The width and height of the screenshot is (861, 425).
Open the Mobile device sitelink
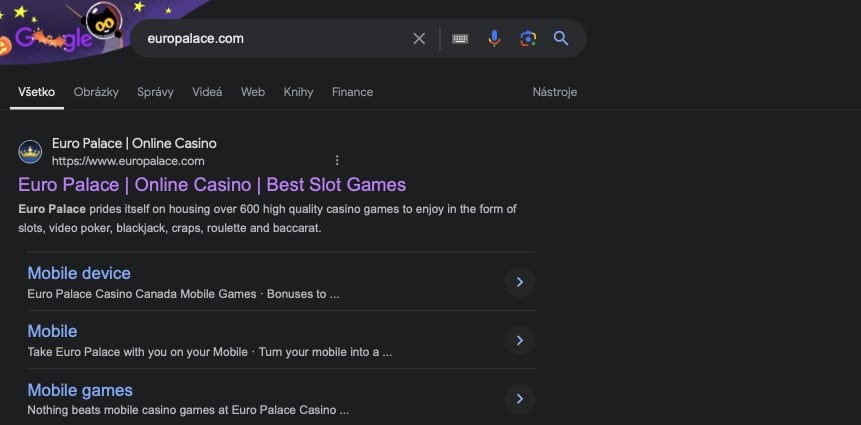tap(79, 273)
